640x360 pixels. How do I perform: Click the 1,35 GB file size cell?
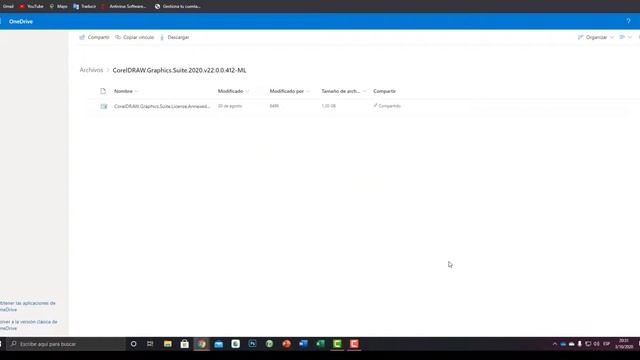pyautogui.click(x=328, y=106)
